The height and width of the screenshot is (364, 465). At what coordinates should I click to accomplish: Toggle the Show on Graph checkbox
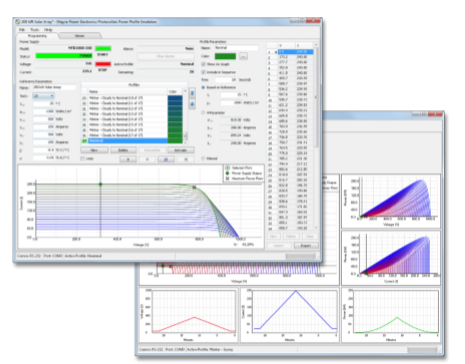coord(203,64)
